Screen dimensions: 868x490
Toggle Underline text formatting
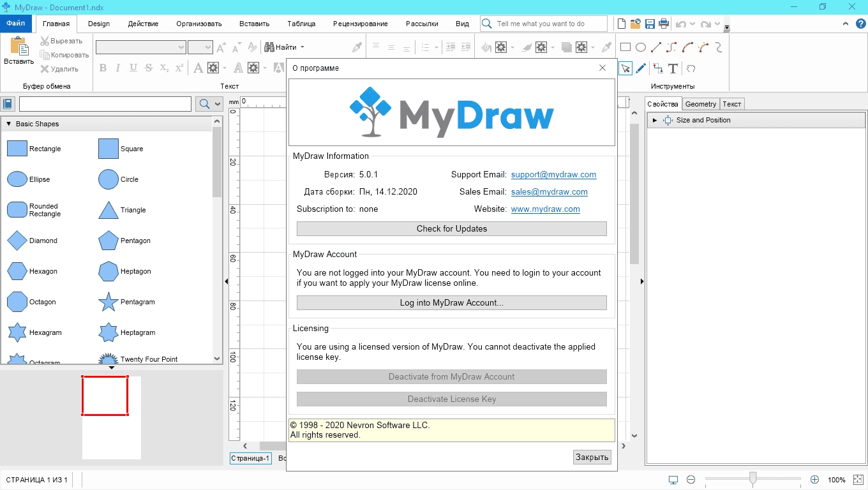click(133, 68)
